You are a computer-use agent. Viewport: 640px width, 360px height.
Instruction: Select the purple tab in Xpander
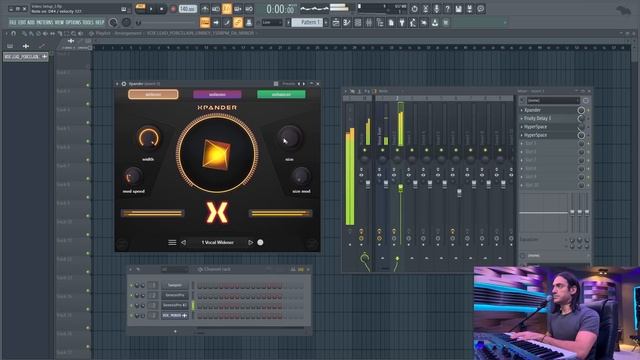[x=217, y=94]
